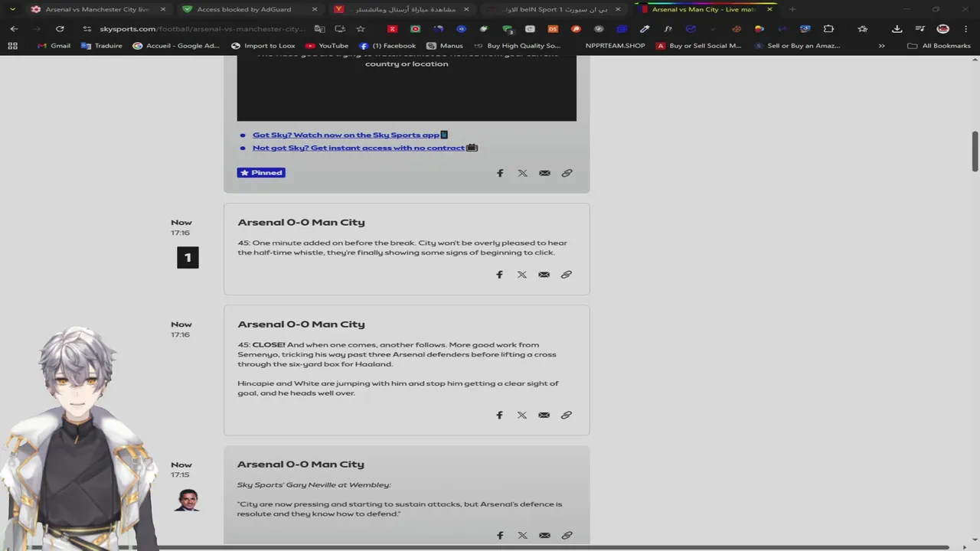Screen dimensions: 980x551
Task: Open the Traduire bookmark
Action: tap(102, 46)
